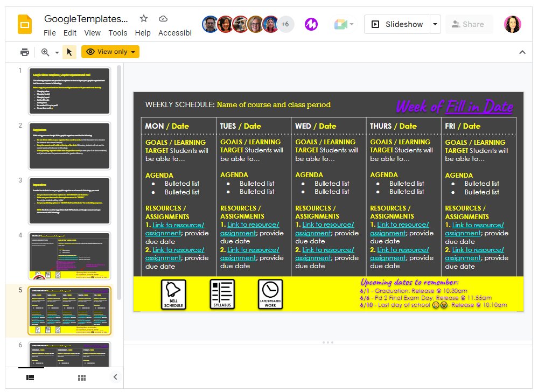Start the Slideshow

(397, 24)
